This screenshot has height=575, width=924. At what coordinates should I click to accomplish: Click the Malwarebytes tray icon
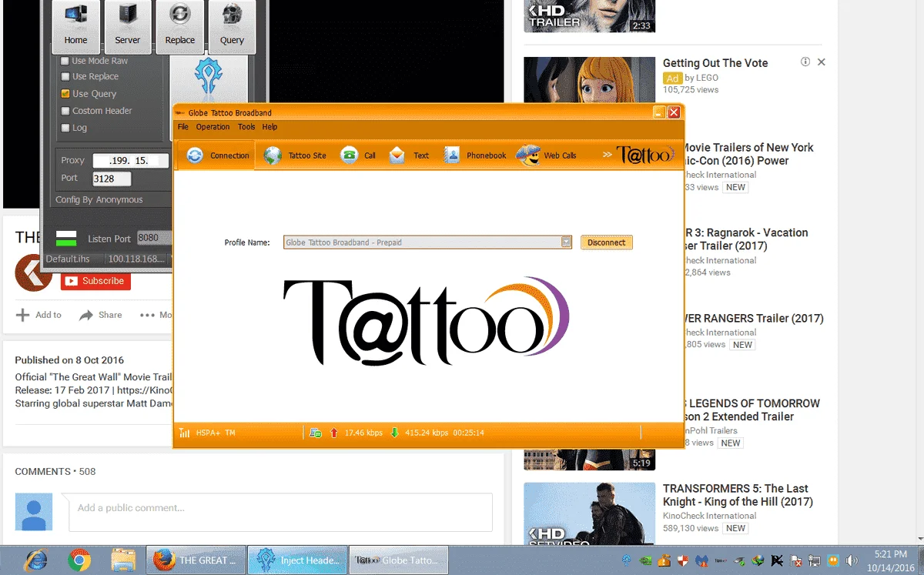click(701, 561)
